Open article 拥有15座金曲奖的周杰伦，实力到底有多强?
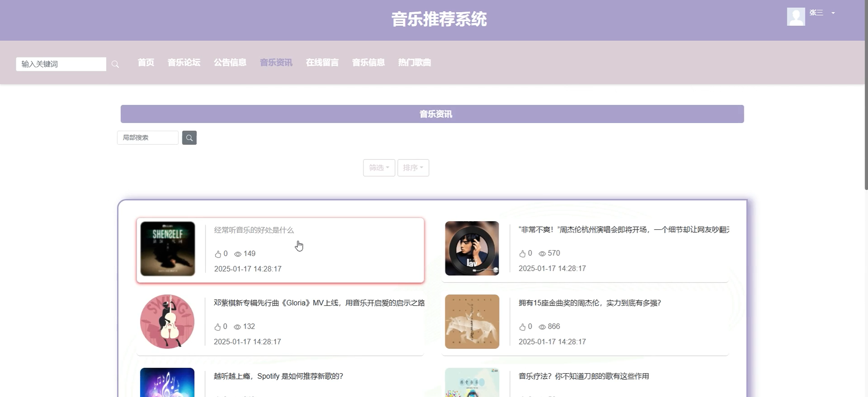The image size is (868, 397). point(590,303)
